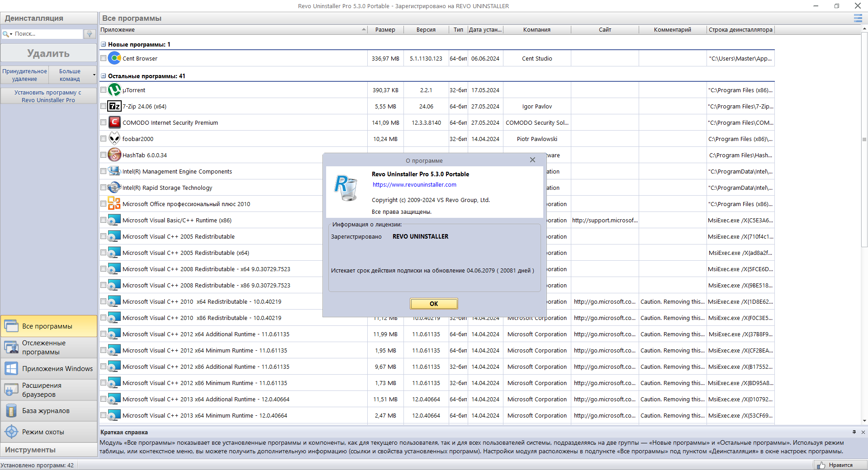Click the Microsoft Office 2010 icon
The height and width of the screenshot is (470, 868).
pos(114,204)
